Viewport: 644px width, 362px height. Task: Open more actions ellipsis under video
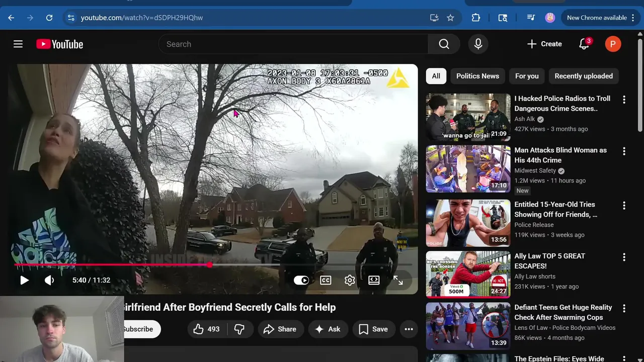(x=409, y=329)
